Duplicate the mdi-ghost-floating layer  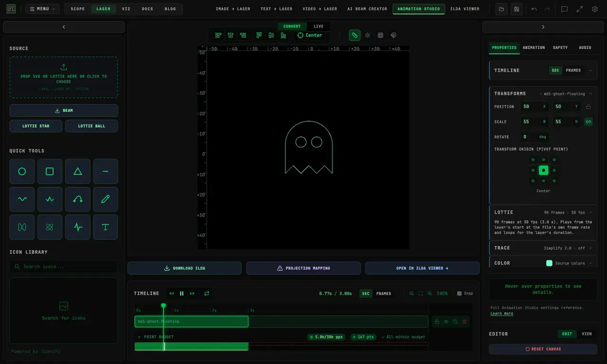tap(455, 321)
